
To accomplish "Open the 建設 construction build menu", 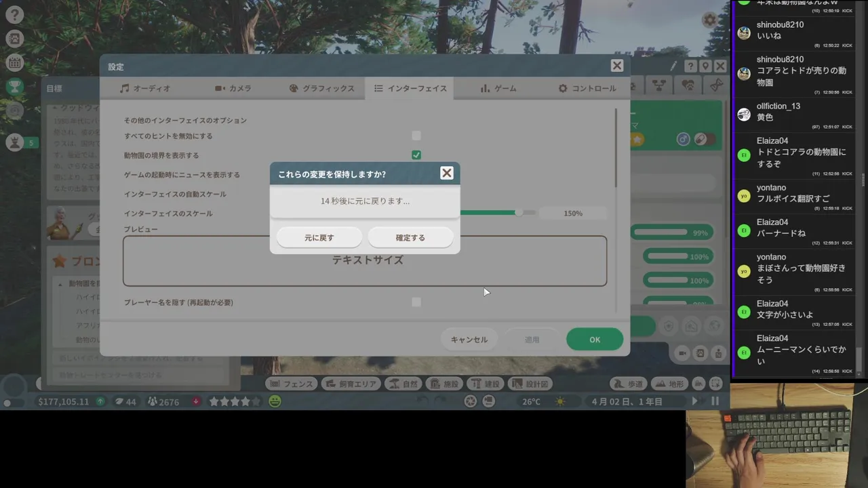I will pos(485,384).
